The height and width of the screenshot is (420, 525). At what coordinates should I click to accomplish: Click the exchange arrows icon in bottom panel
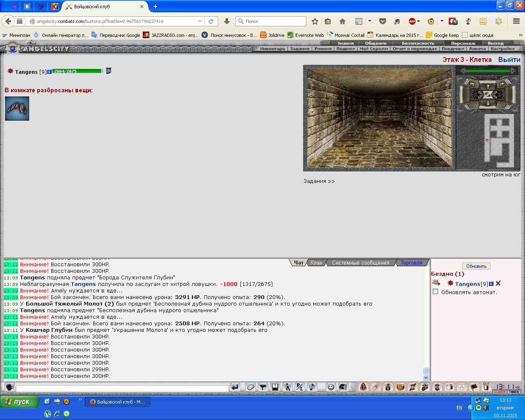(x=413, y=387)
